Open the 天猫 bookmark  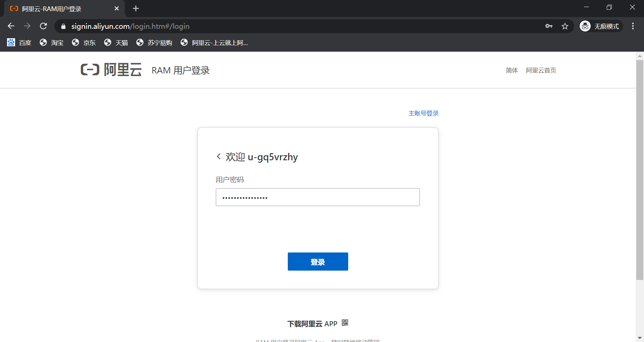pyautogui.click(x=116, y=43)
